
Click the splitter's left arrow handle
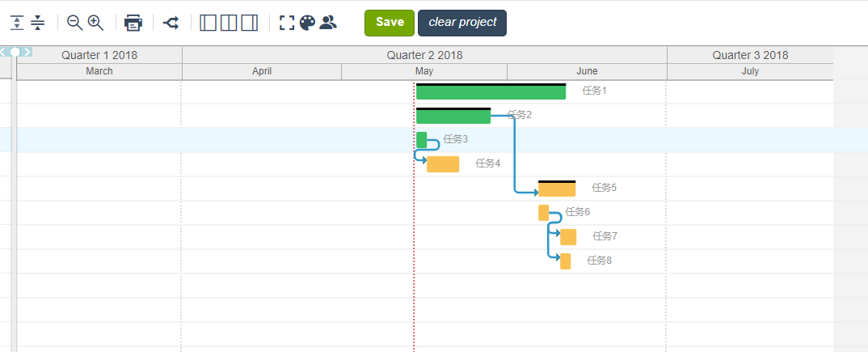point(3,52)
